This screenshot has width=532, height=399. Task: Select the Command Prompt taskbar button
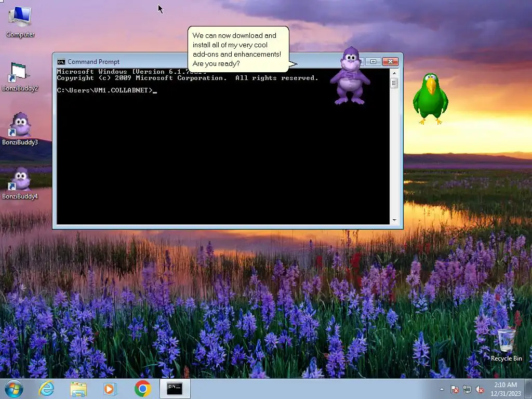pos(175,389)
